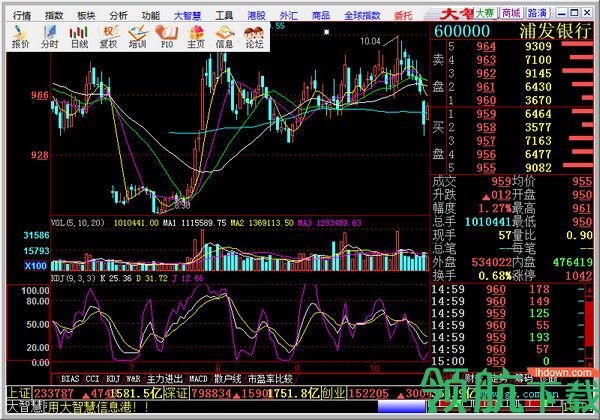Open the 指数 menu
Screen dimensions: 600x420
coord(54,15)
